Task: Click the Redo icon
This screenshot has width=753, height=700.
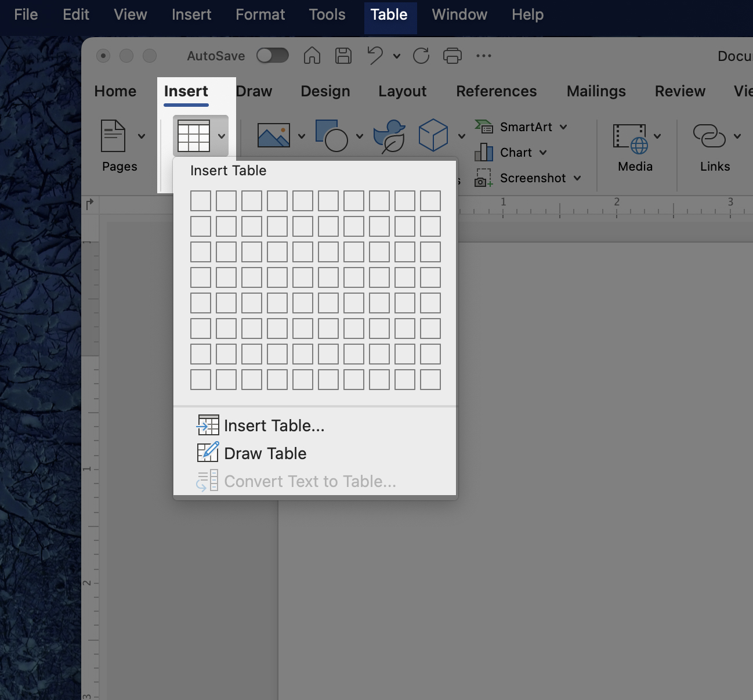Action: pos(421,56)
